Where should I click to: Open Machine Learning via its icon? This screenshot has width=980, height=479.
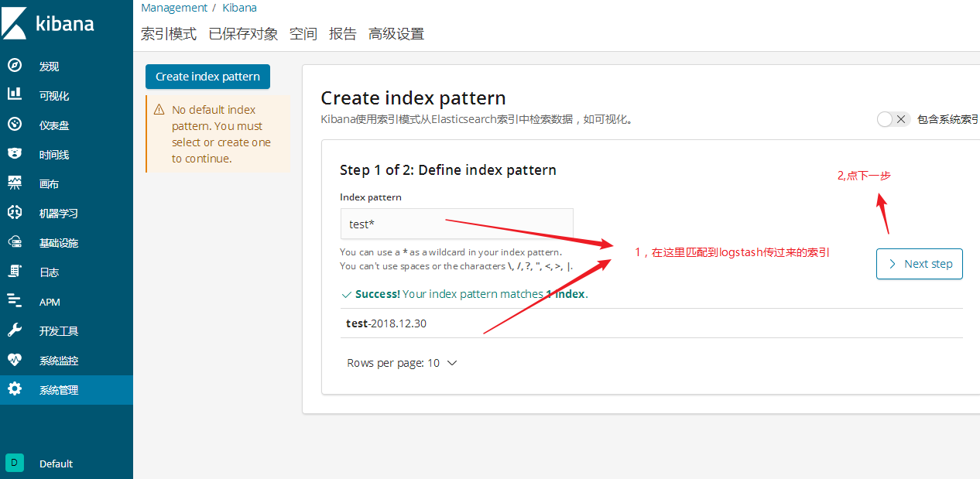pos(15,213)
